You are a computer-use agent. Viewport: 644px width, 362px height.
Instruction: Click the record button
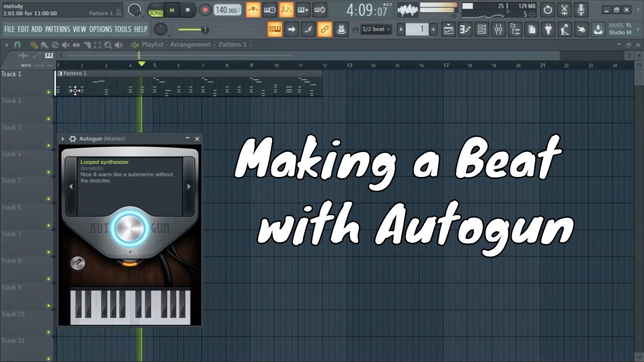(205, 10)
